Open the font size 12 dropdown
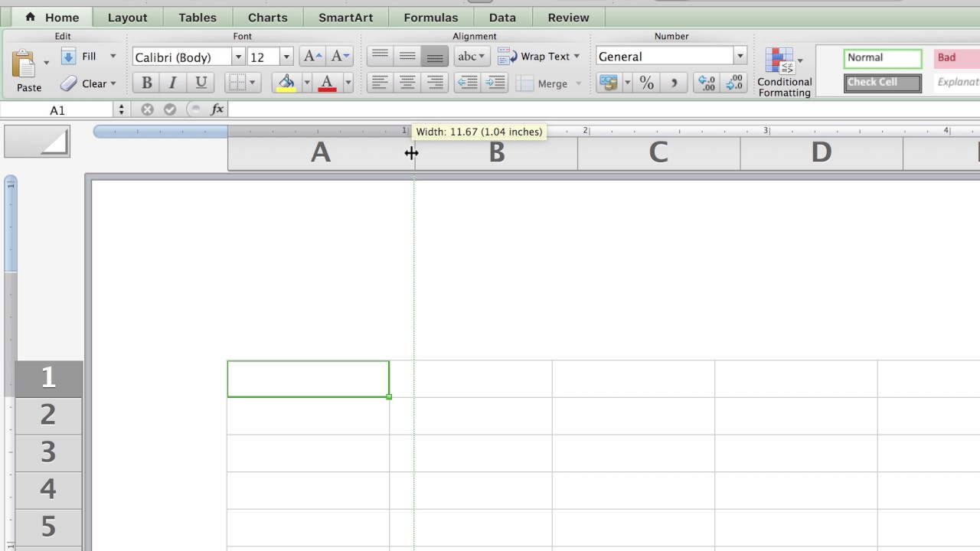980x551 pixels. pyautogui.click(x=286, y=57)
